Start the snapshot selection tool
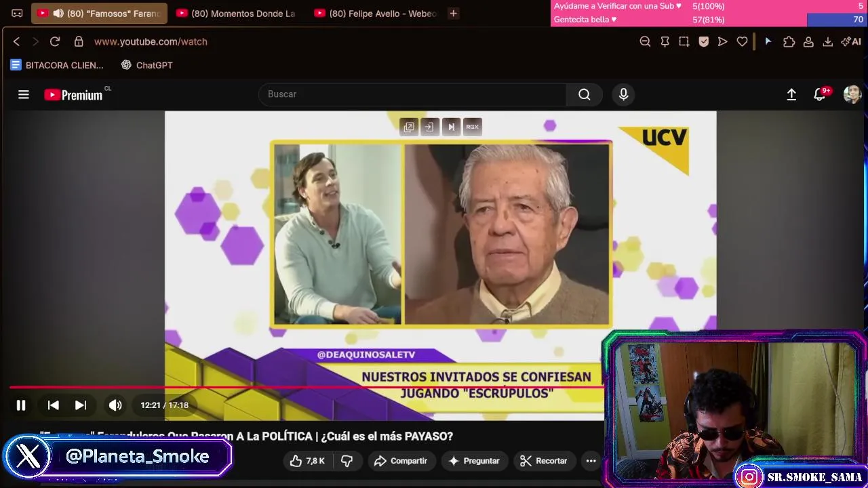 coord(684,41)
